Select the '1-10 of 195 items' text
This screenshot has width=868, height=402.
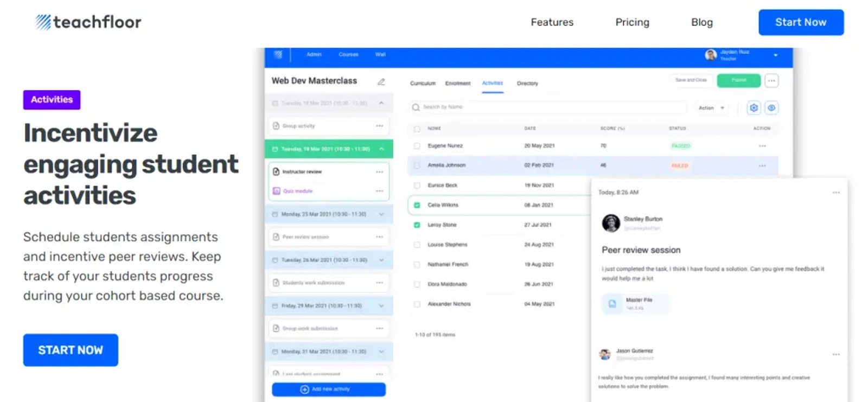click(x=435, y=335)
